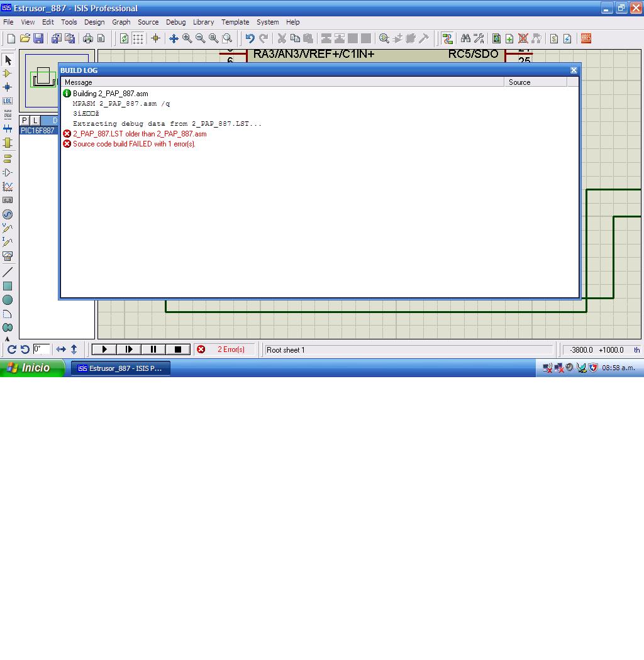
Task: Add a new sheet icon
Action: pos(509,39)
